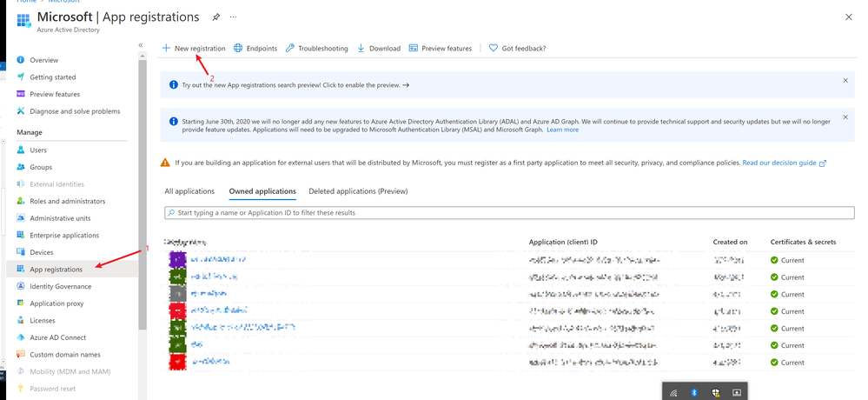Open Enterprise applications

(64, 235)
